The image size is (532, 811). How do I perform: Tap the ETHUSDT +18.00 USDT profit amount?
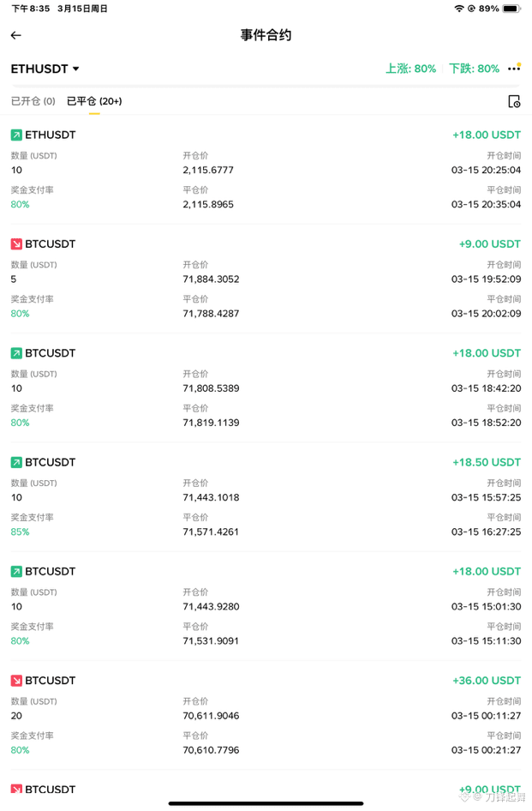pyautogui.click(x=487, y=135)
